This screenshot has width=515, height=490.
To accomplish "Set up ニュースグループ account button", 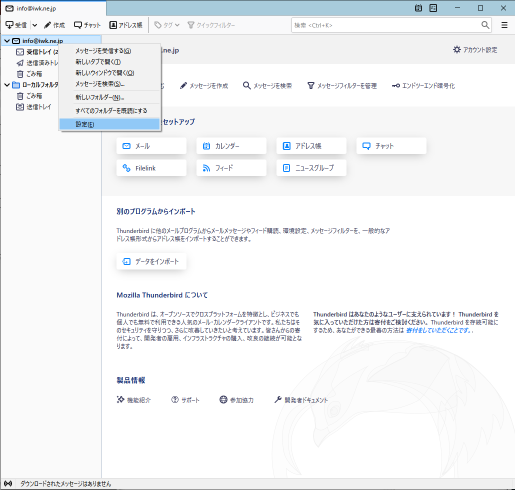I will point(311,168).
